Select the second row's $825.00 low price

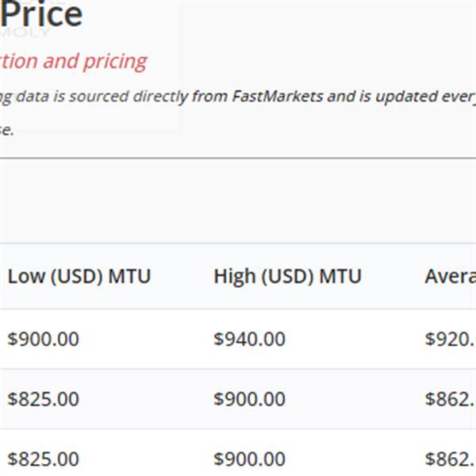click(43, 398)
